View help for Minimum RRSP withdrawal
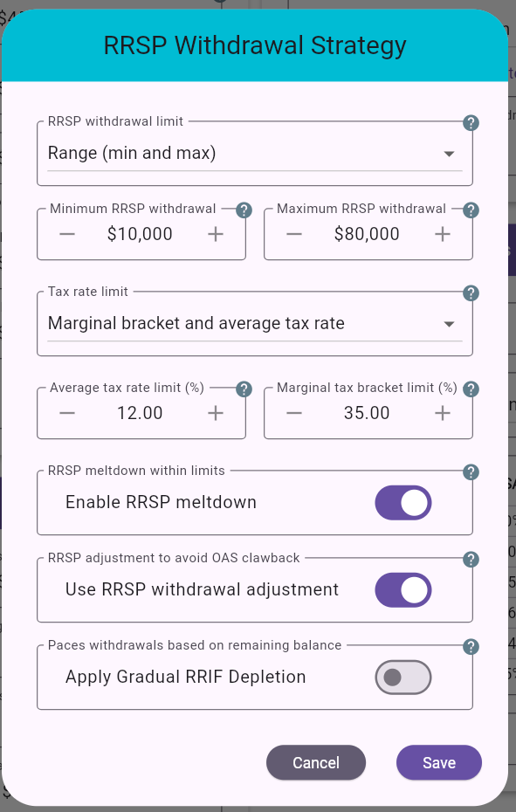Viewport: 516px width, 812px height. pyautogui.click(x=244, y=210)
